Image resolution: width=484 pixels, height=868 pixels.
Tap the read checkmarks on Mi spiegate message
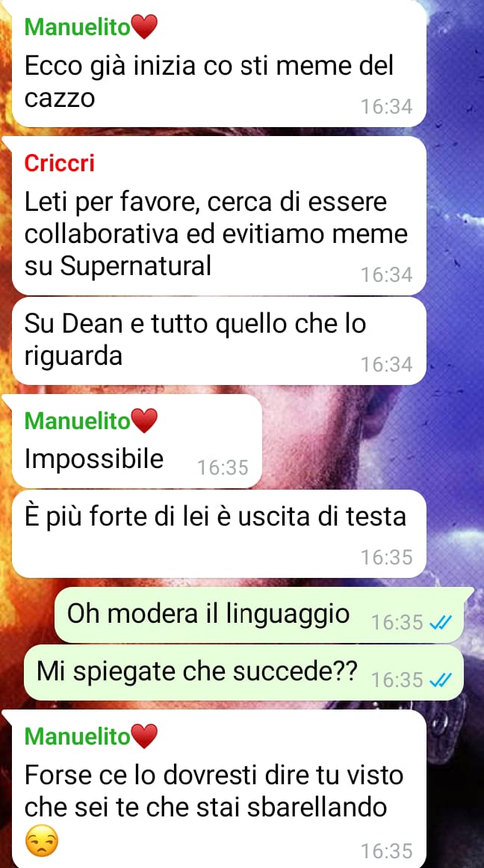tap(441, 680)
